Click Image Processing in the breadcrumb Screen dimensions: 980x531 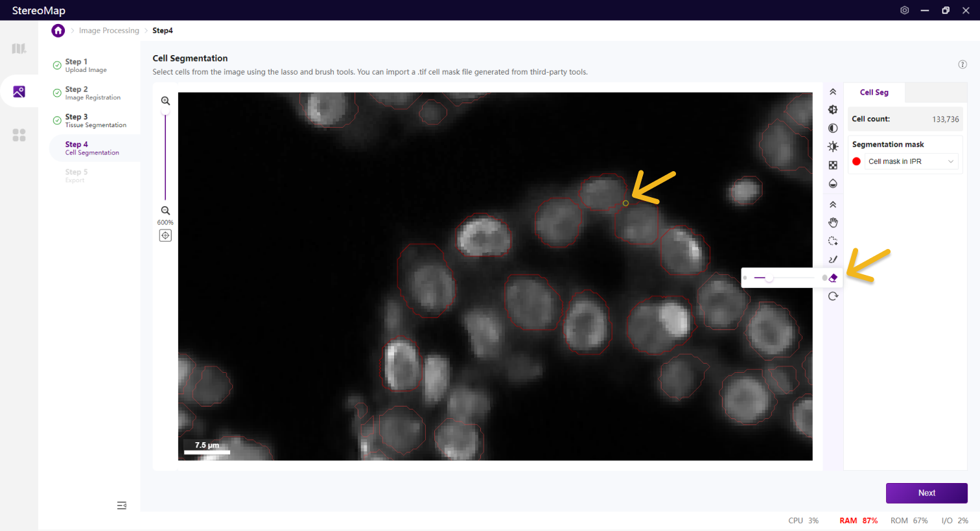pos(109,30)
